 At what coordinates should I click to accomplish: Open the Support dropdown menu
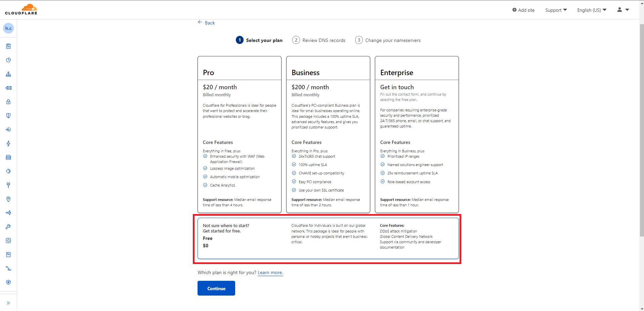tap(556, 10)
